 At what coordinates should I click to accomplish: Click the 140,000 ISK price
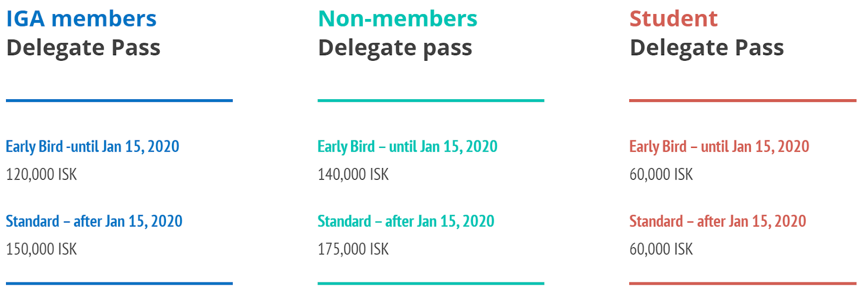pyautogui.click(x=353, y=175)
